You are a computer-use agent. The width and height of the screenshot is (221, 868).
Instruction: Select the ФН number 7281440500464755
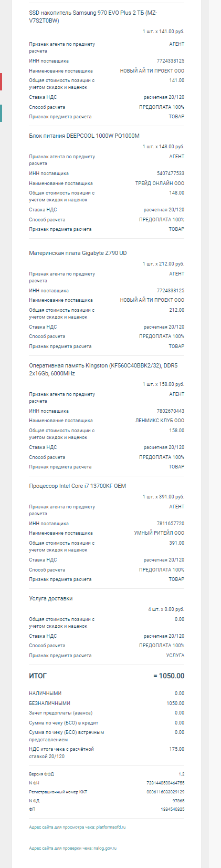click(165, 783)
